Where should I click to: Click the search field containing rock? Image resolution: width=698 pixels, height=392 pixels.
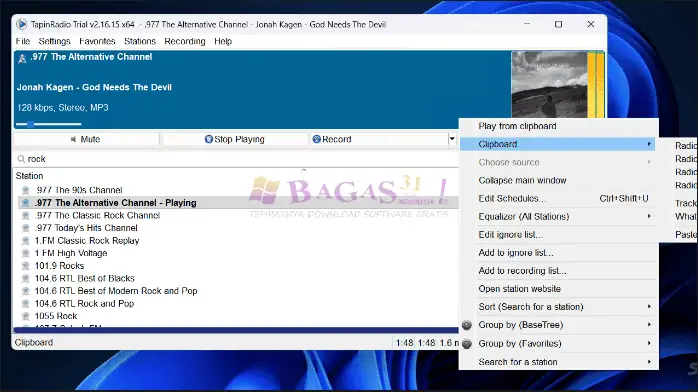tap(236, 159)
